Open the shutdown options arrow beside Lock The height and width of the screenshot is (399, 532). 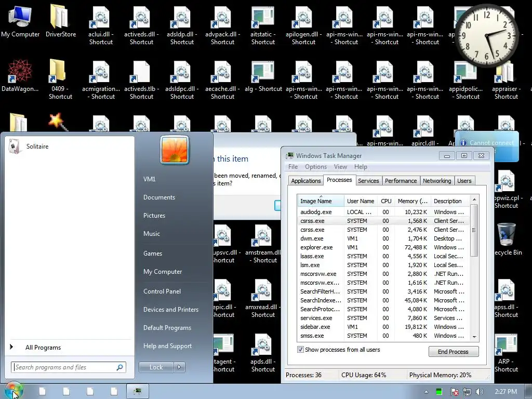179,367
